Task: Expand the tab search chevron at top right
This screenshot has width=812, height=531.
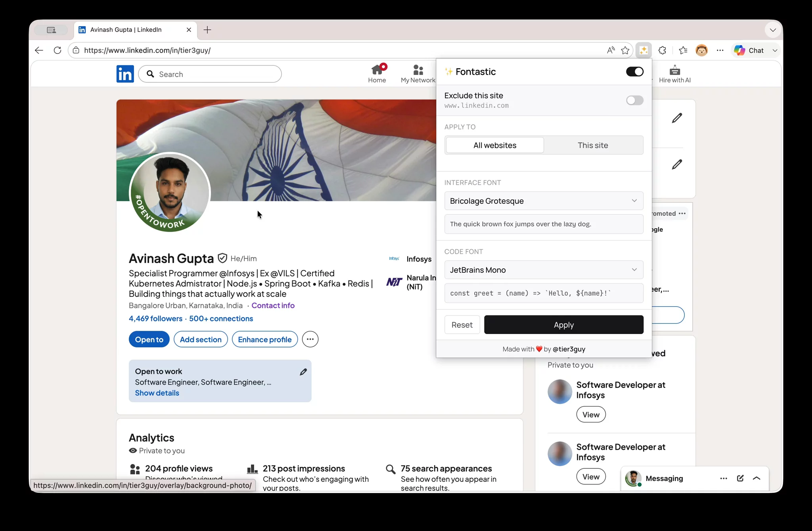Action: 773,30
